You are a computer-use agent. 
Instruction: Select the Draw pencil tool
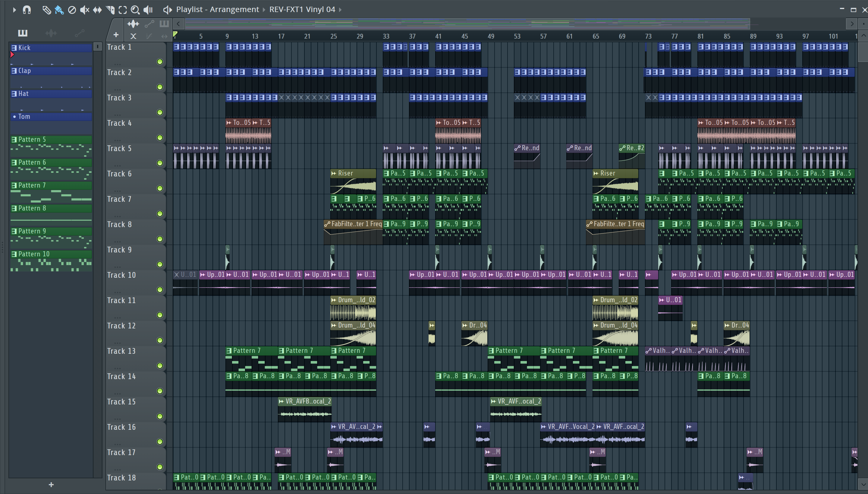click(46, 10)
